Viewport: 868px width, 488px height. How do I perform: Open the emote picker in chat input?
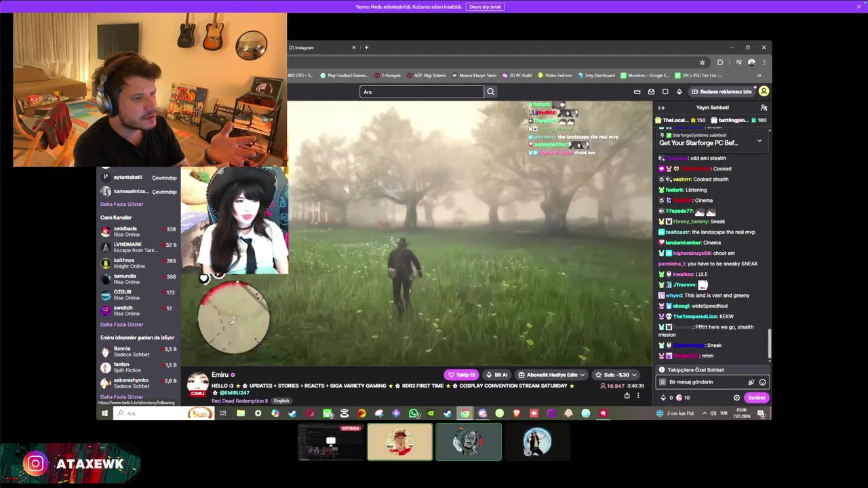762,382
